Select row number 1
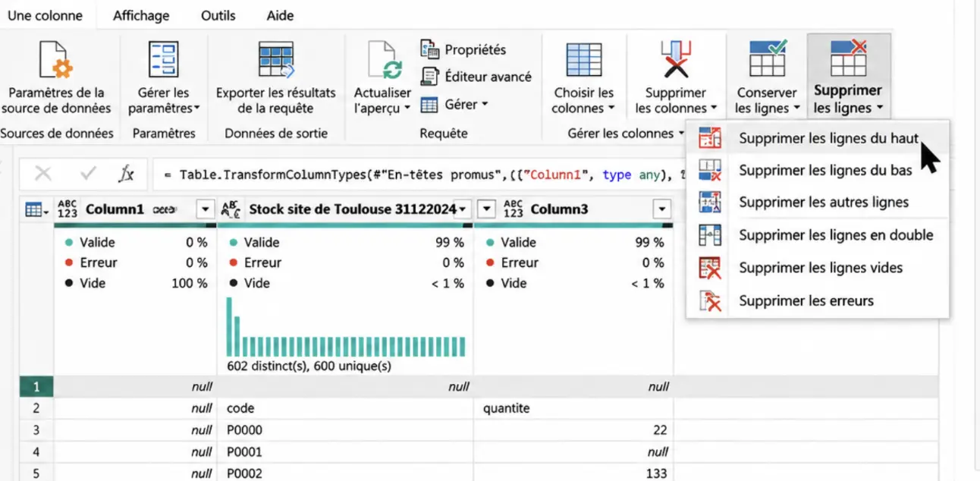The width and height of the screenshot is (980, 481). [x=36, y=387]
